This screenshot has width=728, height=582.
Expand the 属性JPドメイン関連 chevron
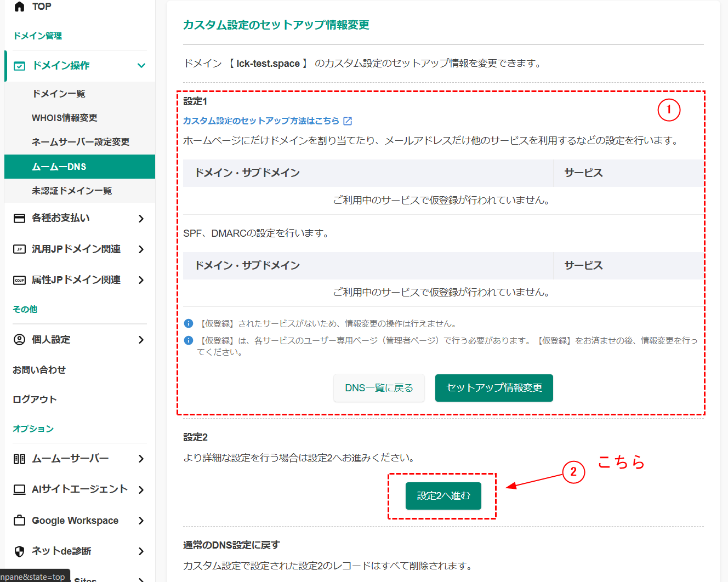pyautogui.click(x=141, y=280)
